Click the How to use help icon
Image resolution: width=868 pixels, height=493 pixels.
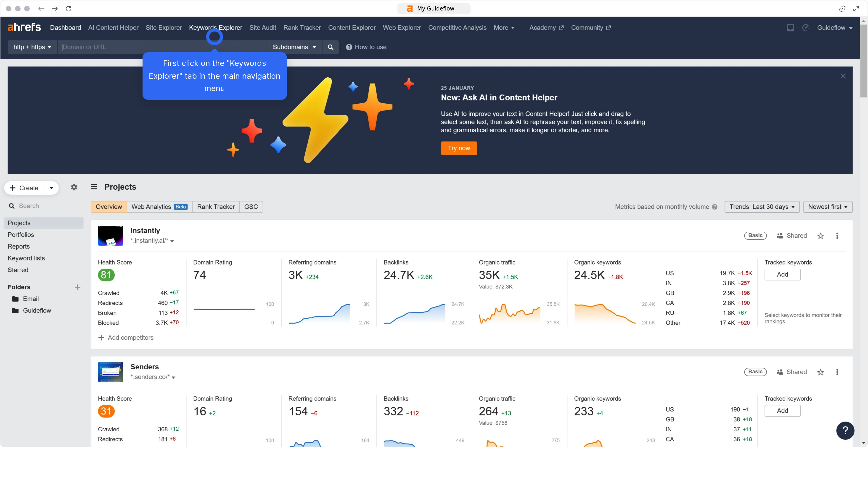(x=349, y=47)
